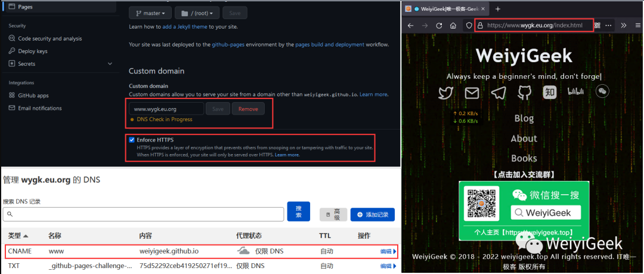The width and height of the screenshot is (644, 274).
Task: Open the Blog link on WeiyiGeek page
Action: coord(524,118)
